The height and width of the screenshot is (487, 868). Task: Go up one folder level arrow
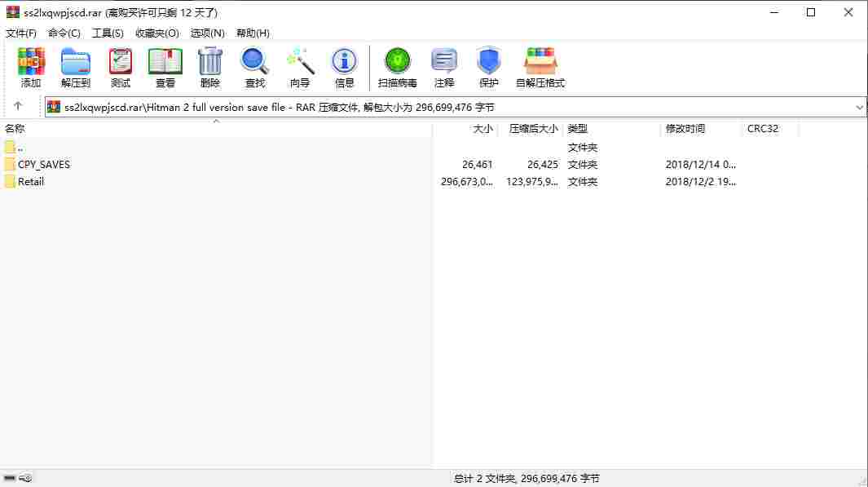18,106
